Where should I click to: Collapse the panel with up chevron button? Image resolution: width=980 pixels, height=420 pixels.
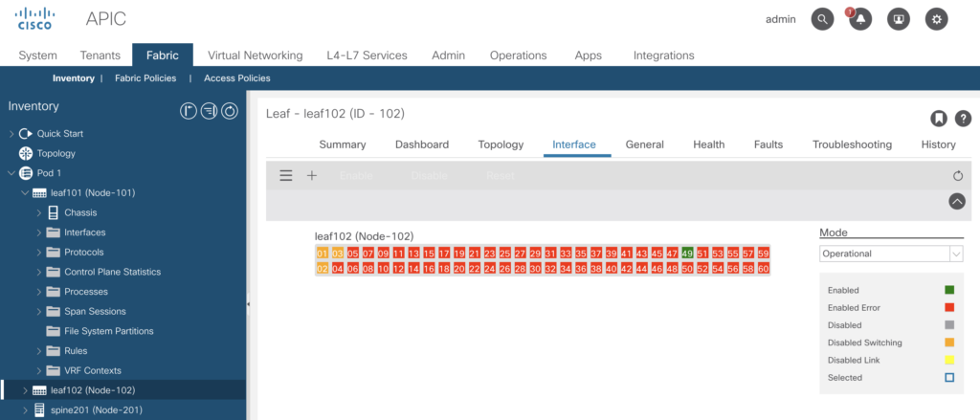[957, 201]
